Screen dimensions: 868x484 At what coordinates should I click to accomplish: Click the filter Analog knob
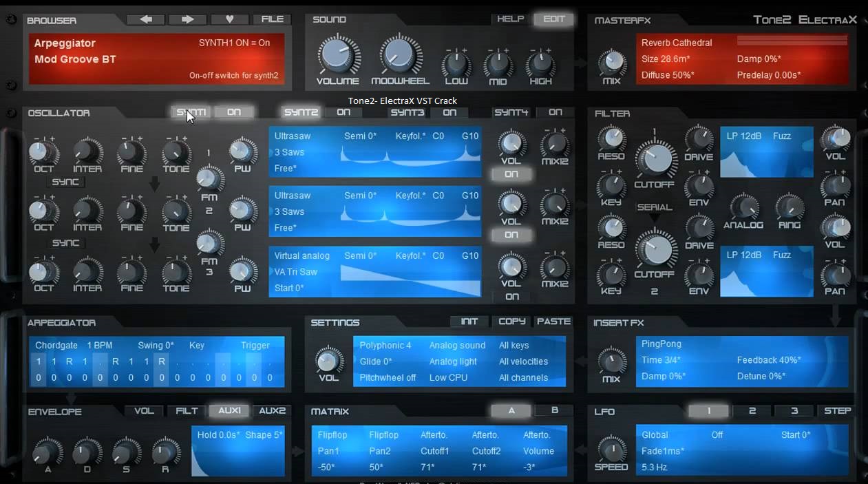pos(743,207)
